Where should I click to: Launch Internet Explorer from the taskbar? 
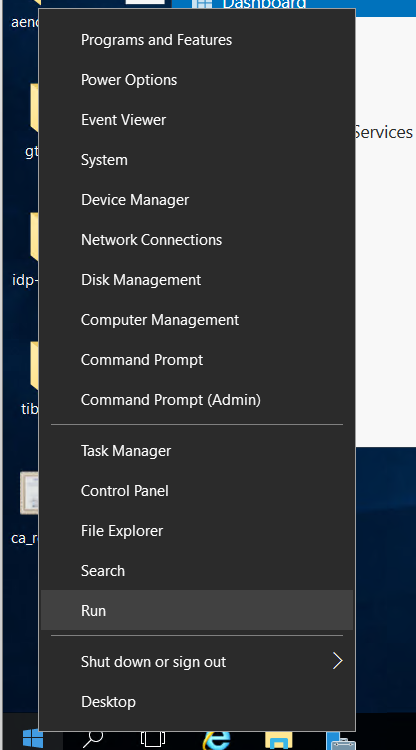coord(216,739)
